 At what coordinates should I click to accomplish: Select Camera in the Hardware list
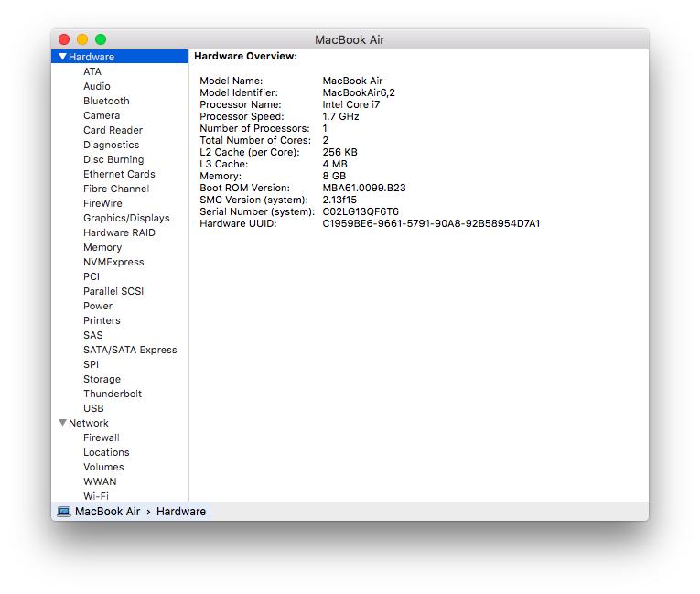pyautogui.click(x=102, y=115)
